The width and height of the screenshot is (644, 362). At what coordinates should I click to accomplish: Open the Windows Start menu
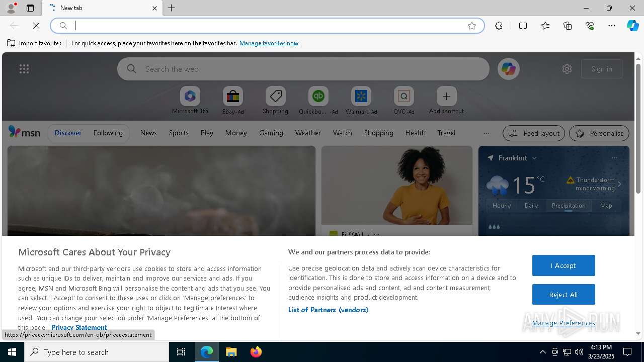[x=12, y=352]
